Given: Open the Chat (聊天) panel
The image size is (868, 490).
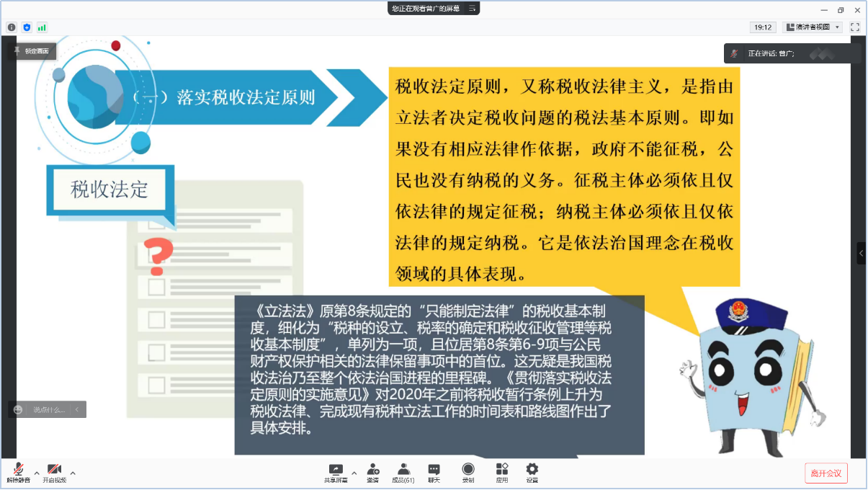Looking at the screenshot, I should (434, 472).
